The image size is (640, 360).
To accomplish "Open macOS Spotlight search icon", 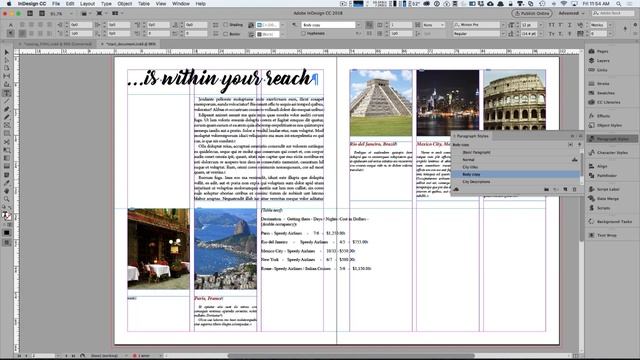I will (x=619, y=4).
